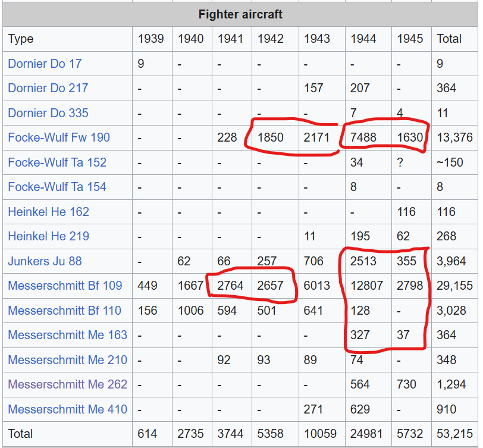Viewport: 483px width, 448px height.
Task: Select the 1943 column total 10059
Action: tap(322, 434)
